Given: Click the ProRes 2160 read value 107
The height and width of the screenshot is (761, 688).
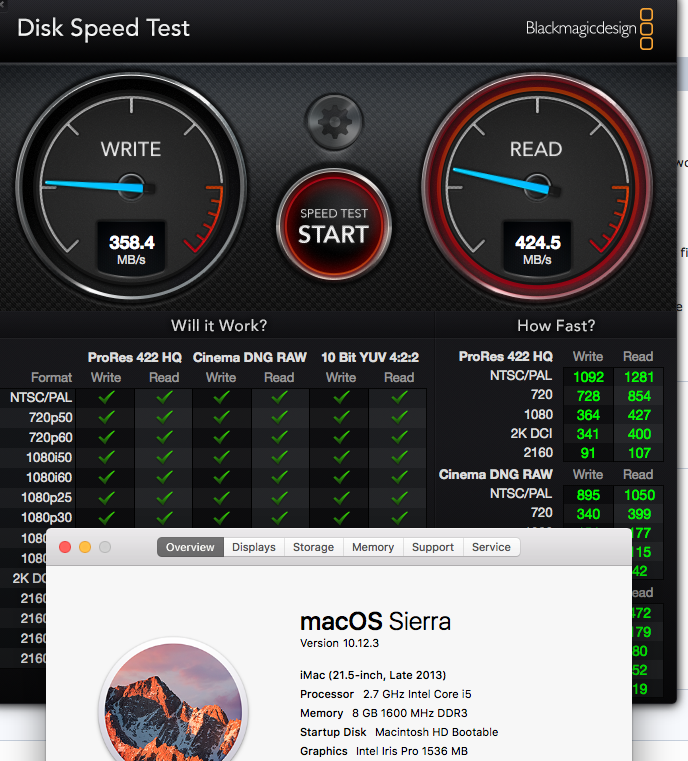Looking at the screenshot, I should click(x=639, y=453).
